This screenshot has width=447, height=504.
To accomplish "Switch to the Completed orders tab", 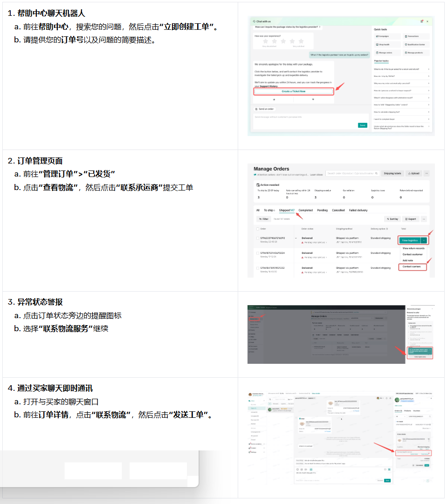I will pyautogui.click(x=306, y=211).
